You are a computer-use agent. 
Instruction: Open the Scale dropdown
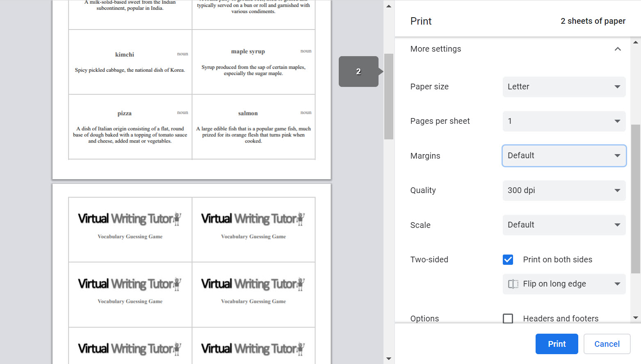pos(564,225)
